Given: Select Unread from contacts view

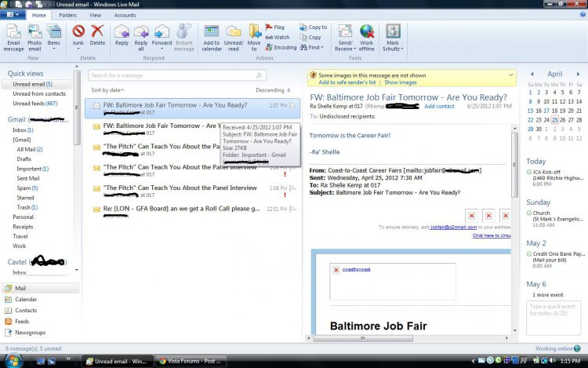Looking at the screenshot, I should tap(39, 94).
